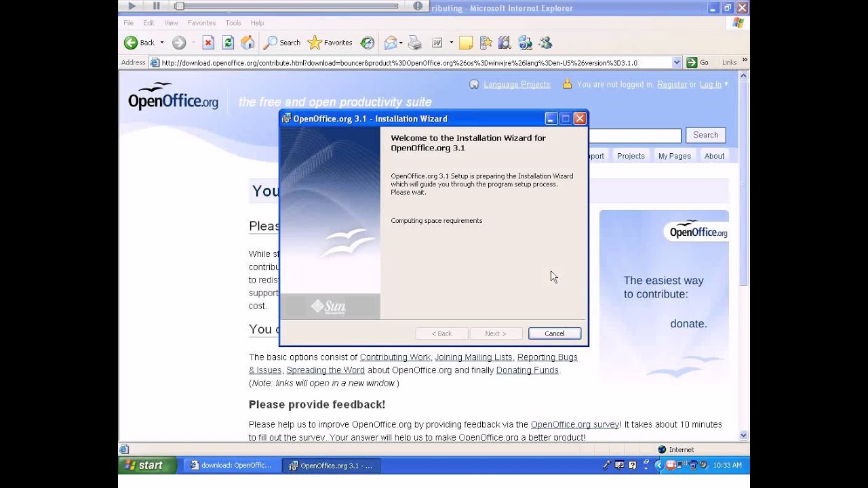Viewport: 868px width, 488px height.
Task: Switch to the Projects tab
Action: (631, 156)
